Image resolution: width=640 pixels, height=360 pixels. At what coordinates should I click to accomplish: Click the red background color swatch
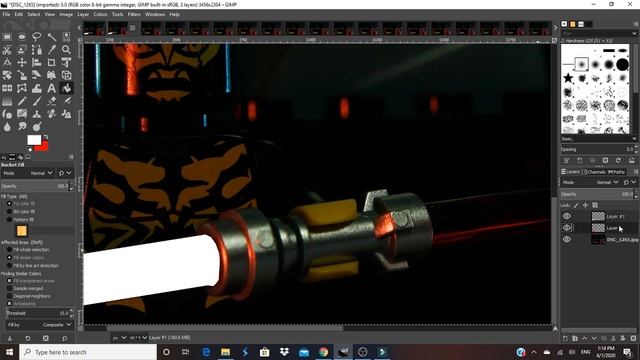pos(43,147)
